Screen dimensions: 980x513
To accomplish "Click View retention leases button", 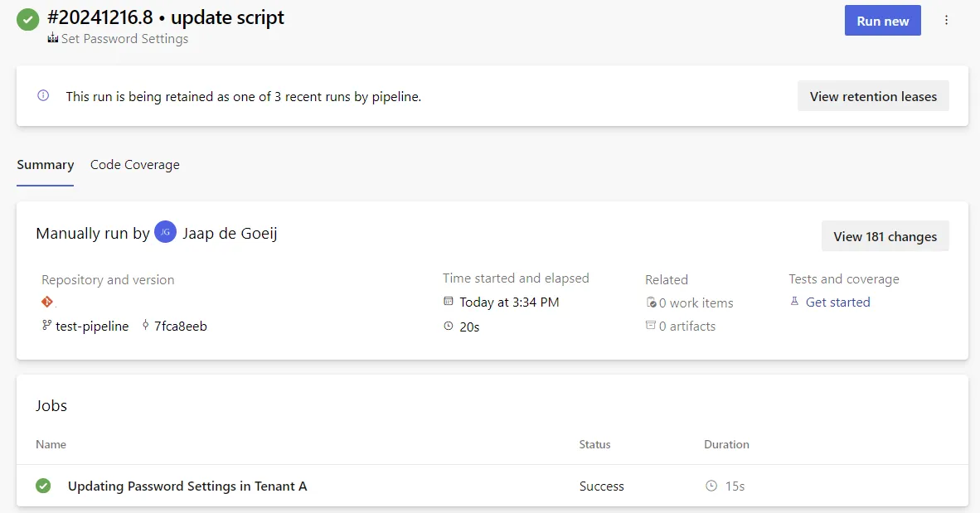I will [x=873, y=96].
